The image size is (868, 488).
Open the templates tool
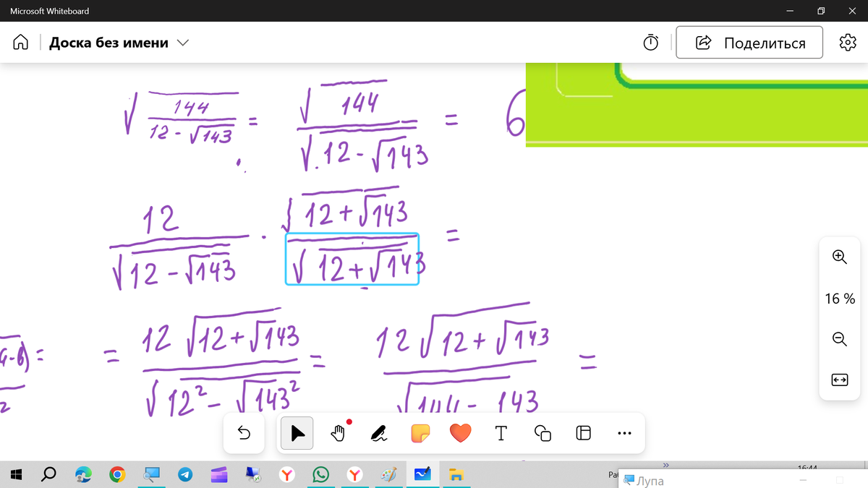(583, 433)
